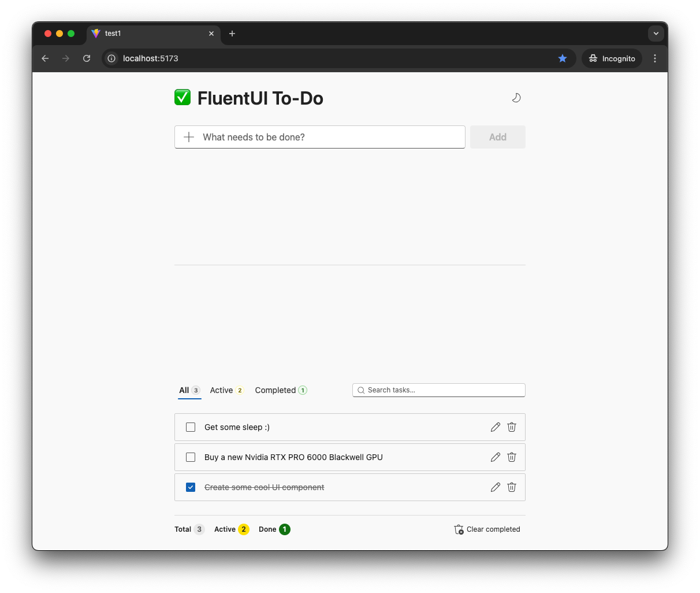Viewport: 700px width, 593px height.
Task: Click the bookmark star in address bar
Action: [563, 58]
